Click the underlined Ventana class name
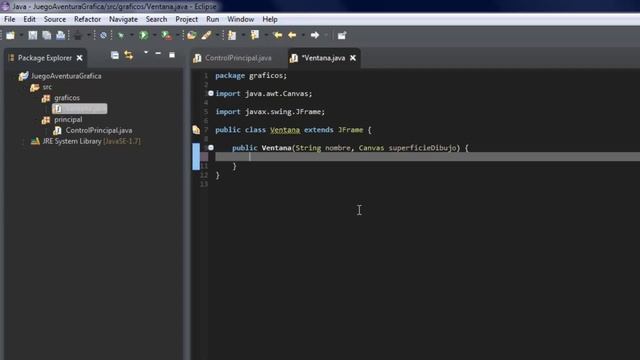The width and height of the screenshot is (640, 360). [x=285, y=130]
